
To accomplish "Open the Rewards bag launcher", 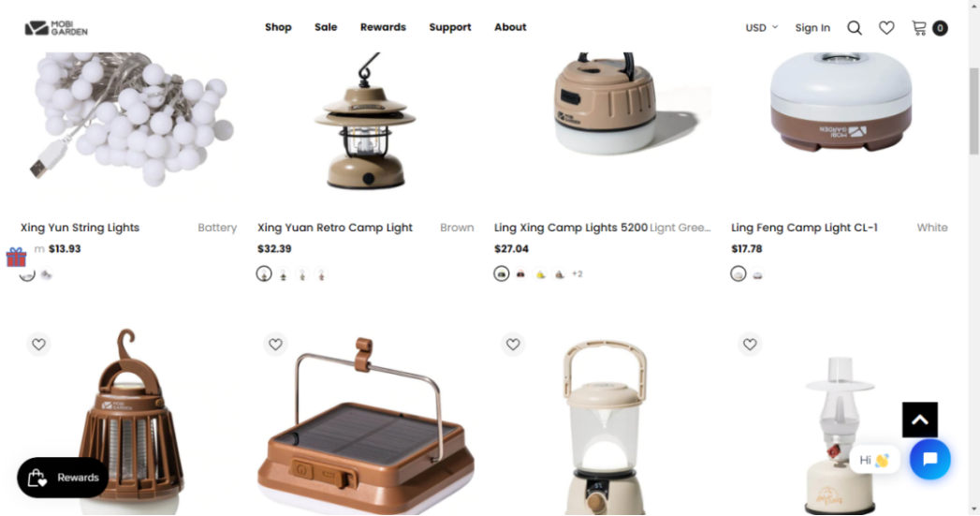I will tap(63, 478).
